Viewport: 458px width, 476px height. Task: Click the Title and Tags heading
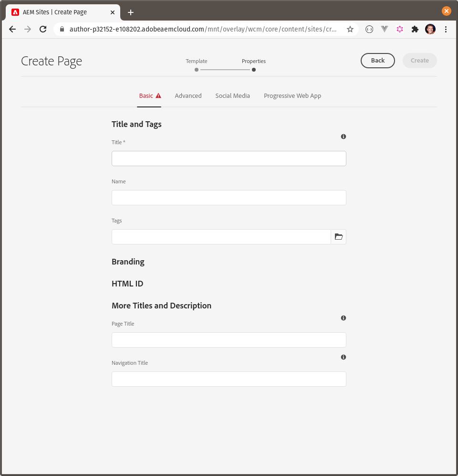click(136, 124)
